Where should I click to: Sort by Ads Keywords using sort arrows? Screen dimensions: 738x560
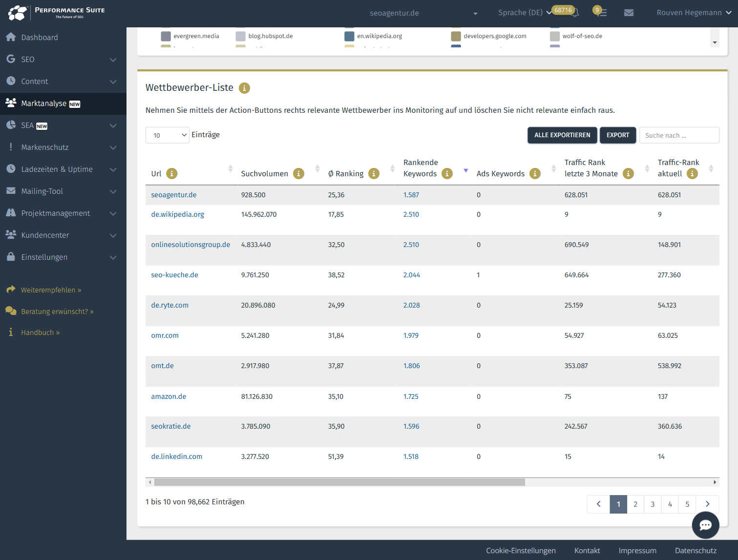pos(554,168)
